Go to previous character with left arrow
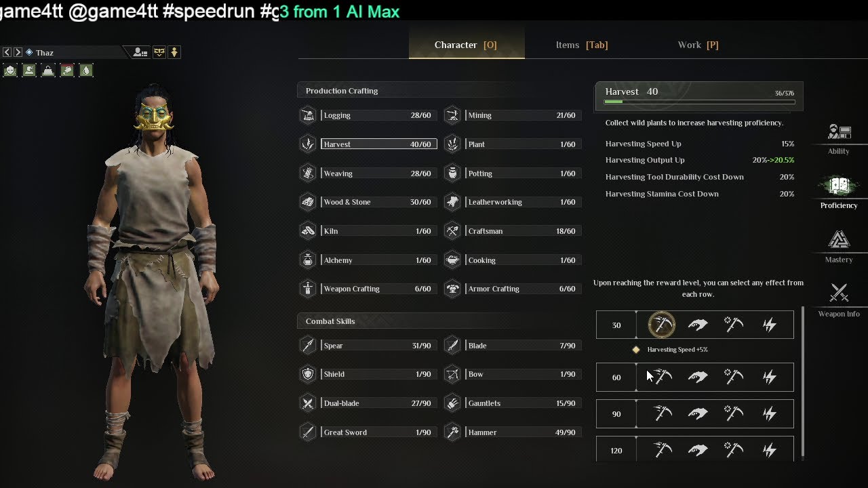 coord(6,52)
